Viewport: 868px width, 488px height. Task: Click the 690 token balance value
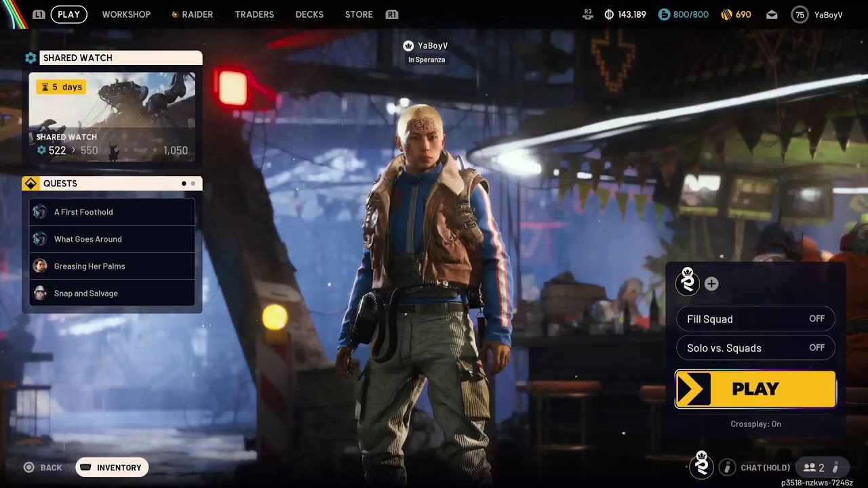[743, 14]
